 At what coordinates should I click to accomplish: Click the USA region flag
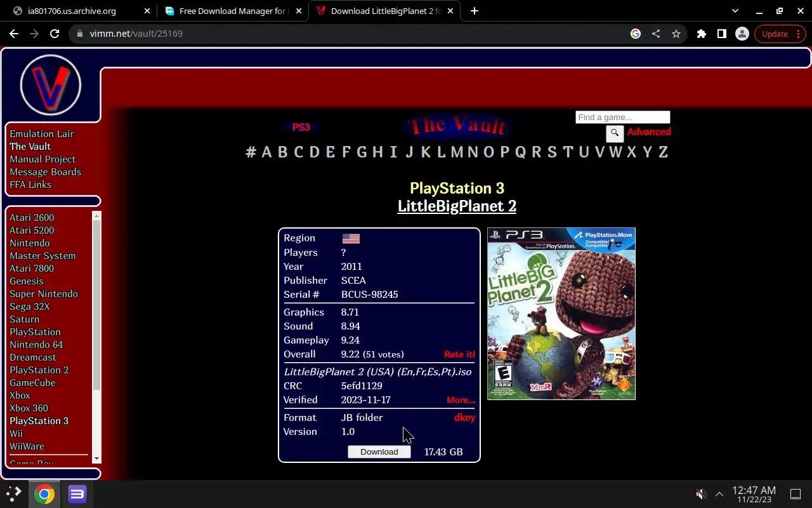pos(351,238)
